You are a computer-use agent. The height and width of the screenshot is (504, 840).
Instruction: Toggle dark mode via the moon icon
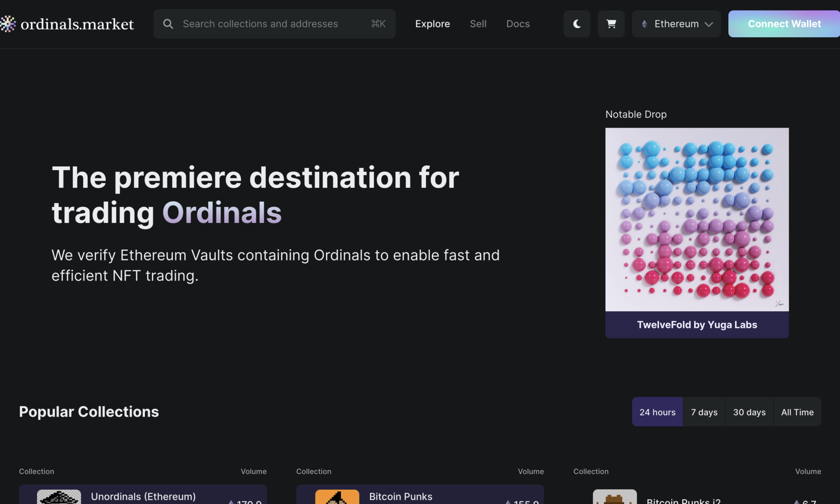click(x=577, y=24)
